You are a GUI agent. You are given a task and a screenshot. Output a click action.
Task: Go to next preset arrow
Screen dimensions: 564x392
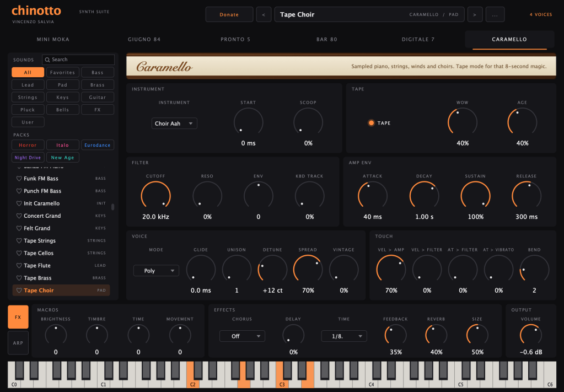[475, 15]
